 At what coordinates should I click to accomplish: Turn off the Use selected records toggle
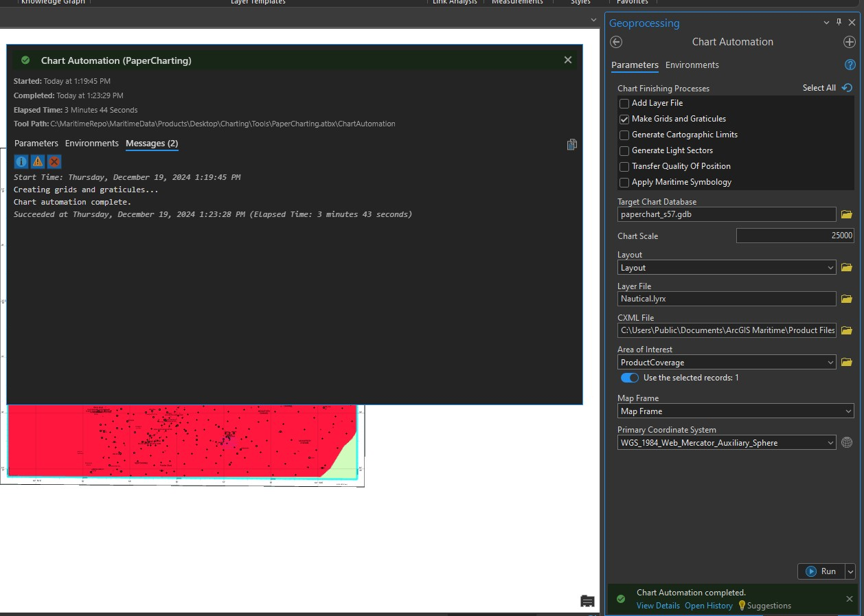click(628, 377)
